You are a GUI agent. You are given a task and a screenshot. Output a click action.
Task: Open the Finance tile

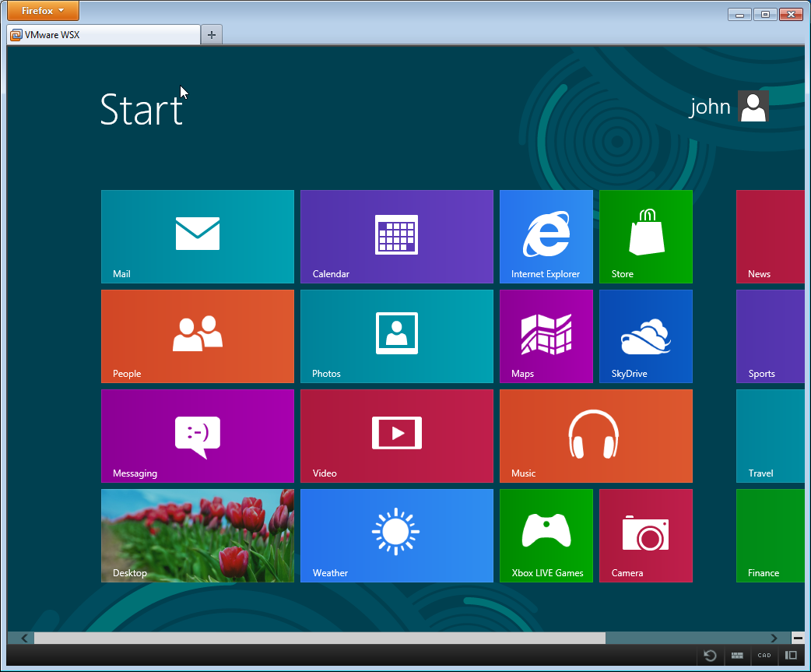(771, 536)
